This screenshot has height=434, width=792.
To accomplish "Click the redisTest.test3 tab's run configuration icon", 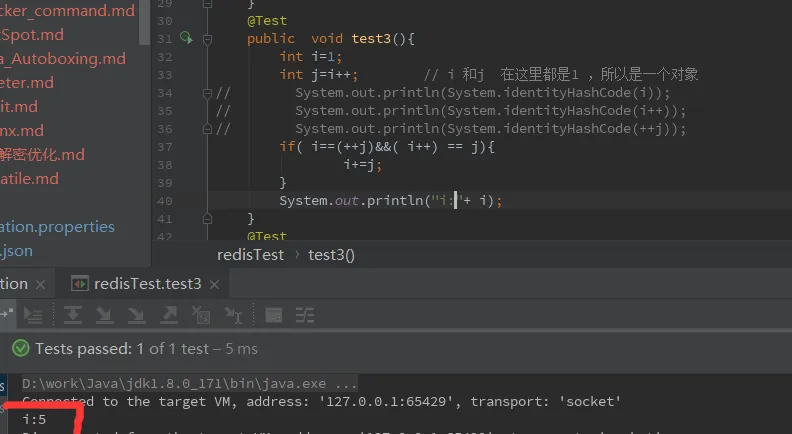I will click(79, 284).
